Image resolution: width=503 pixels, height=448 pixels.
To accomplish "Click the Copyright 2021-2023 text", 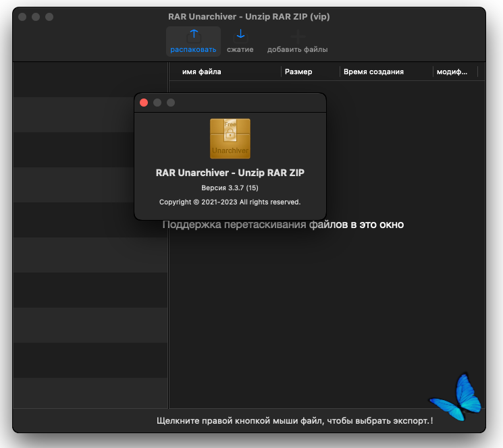I will (230, 202).
